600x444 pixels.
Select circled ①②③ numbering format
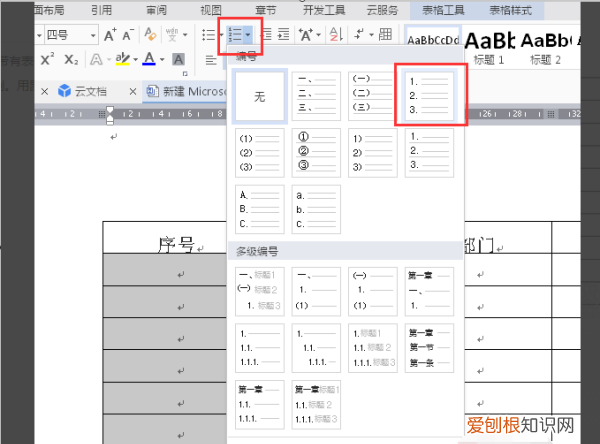pos(316,153)
